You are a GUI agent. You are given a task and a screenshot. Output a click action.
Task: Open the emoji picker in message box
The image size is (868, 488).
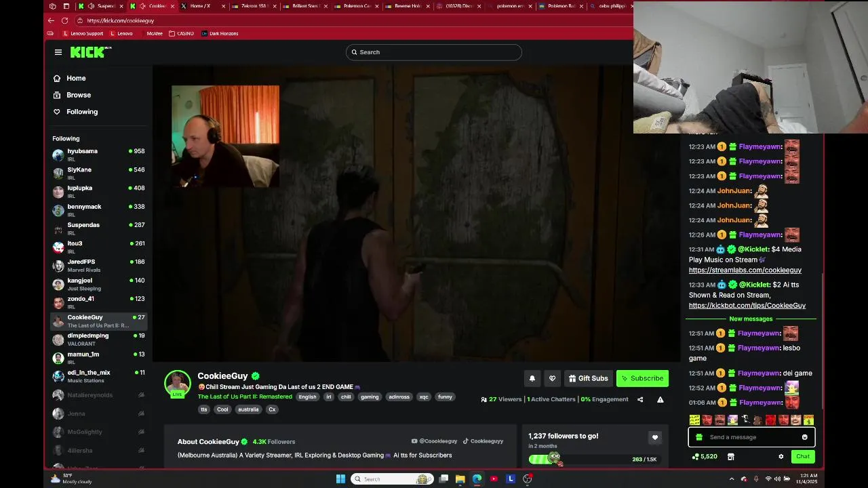[805, 437]
